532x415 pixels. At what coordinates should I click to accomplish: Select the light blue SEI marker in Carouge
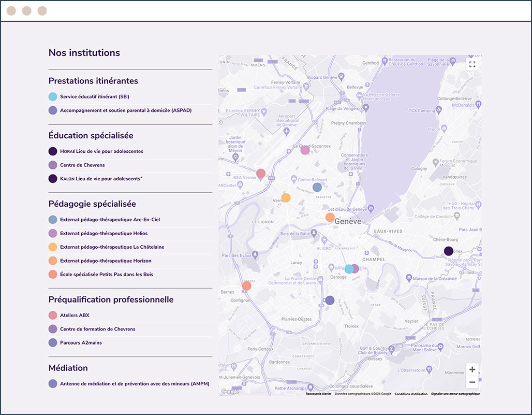pyautogui.click(x=348, y=268)
